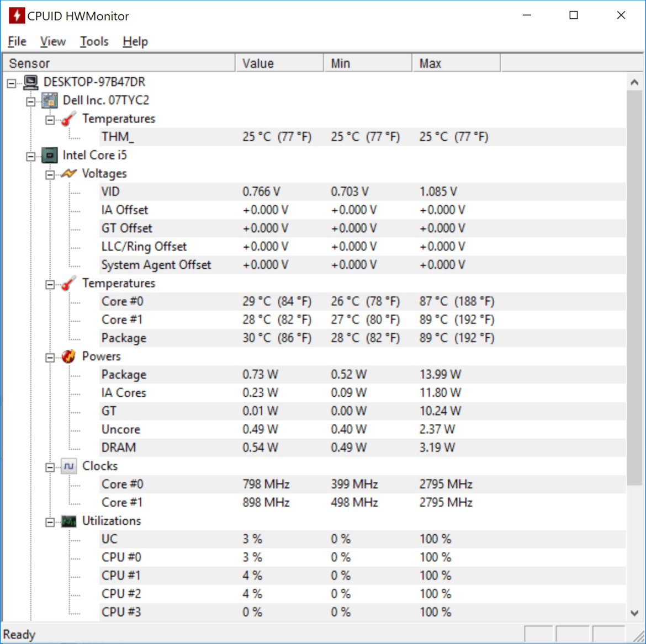Select the Package power row
Screen dimensions: 646x644
363,375
